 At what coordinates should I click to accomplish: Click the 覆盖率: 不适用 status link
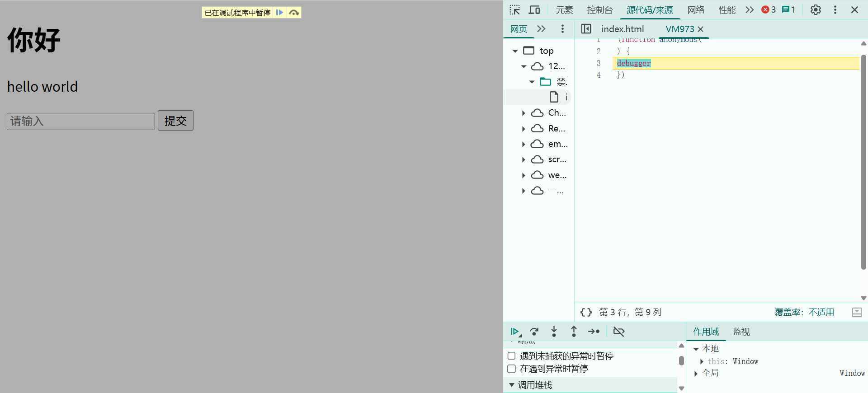pyautogui.click(x=804, y=312)
